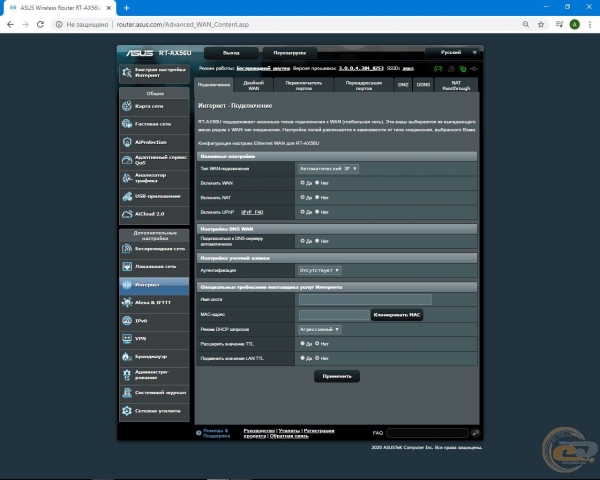
Task: Open Traffic Analyzer (Анализатор трафика)
Action: pos(154,178)
